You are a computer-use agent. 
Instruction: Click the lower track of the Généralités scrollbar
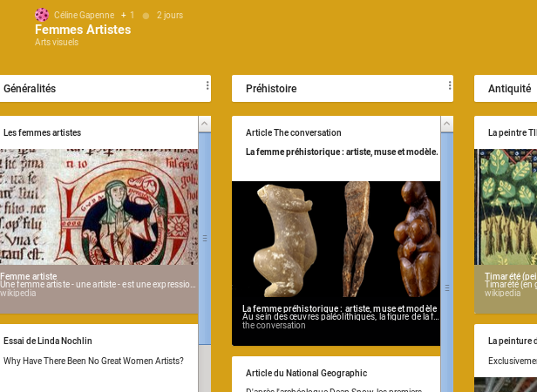click(x=205, y=368)
